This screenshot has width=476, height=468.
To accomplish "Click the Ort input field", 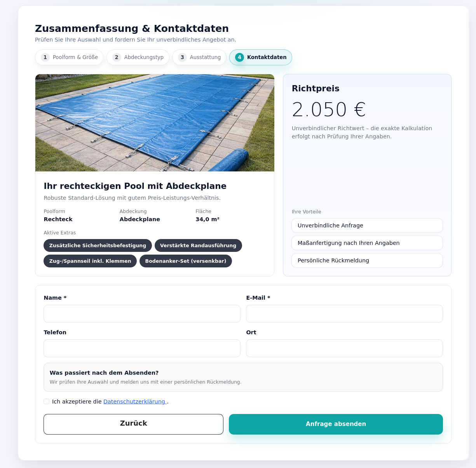I will click(x=344, y=348).
